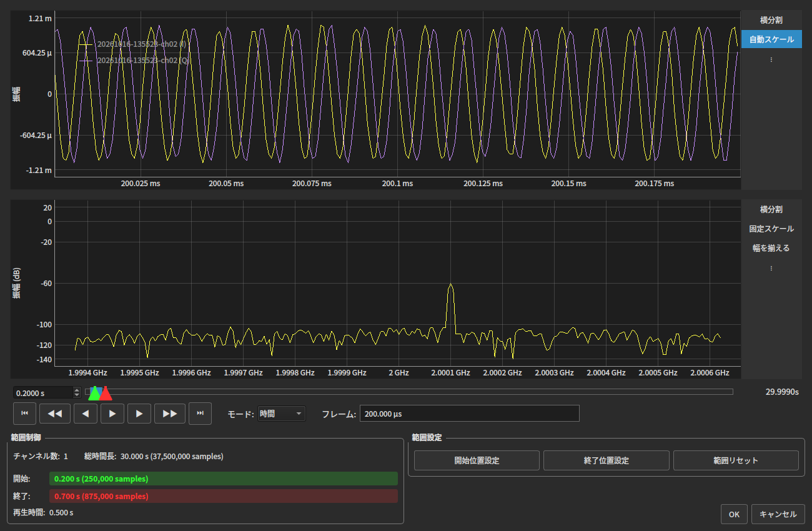Click the フレーム input field showing 200.000 µs
812x531 pixels.
click(x=470, y=414)
